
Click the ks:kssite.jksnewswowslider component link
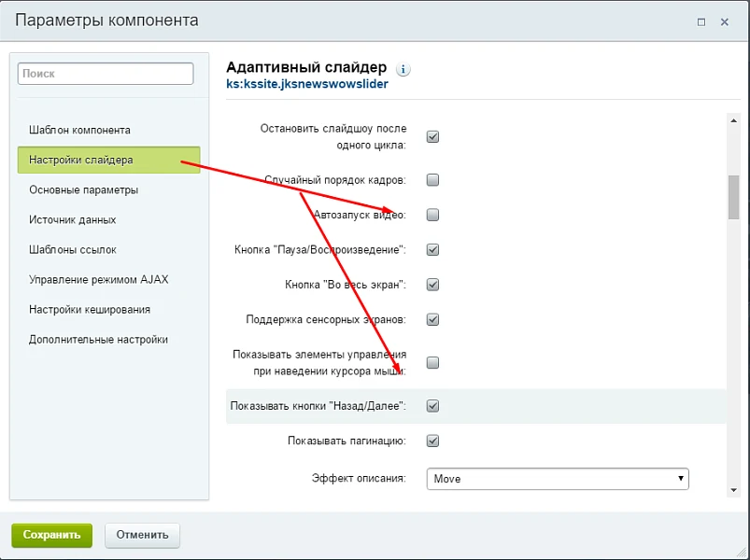pos(307,84)
